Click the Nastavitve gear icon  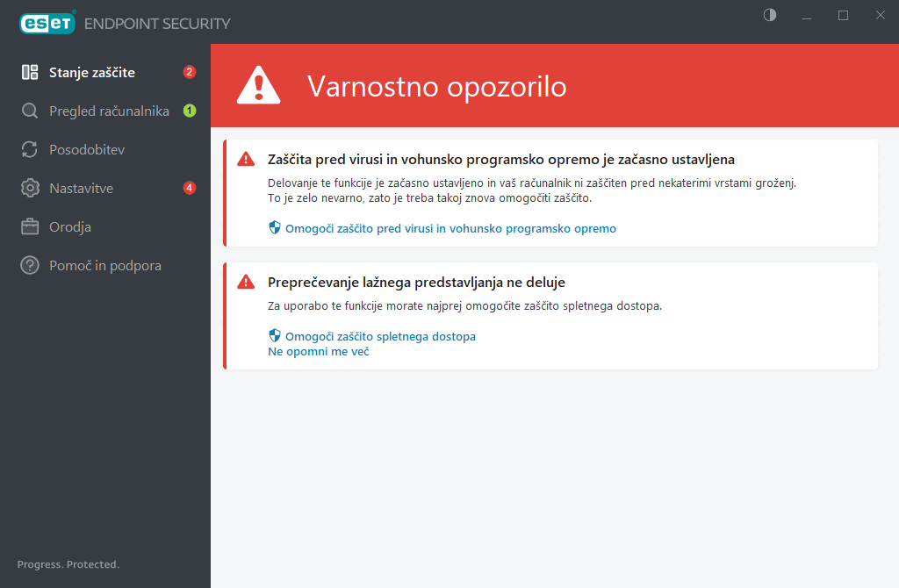(x=30, y=189)
